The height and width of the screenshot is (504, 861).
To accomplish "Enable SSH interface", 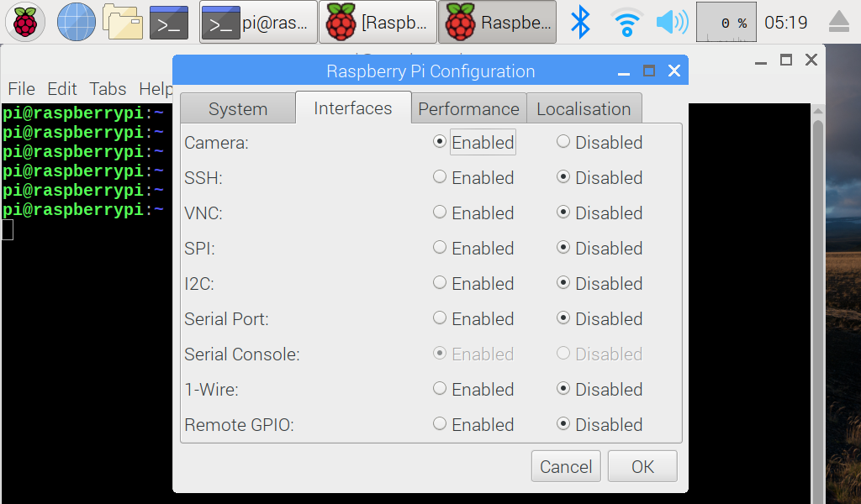I will coord(440,177).
